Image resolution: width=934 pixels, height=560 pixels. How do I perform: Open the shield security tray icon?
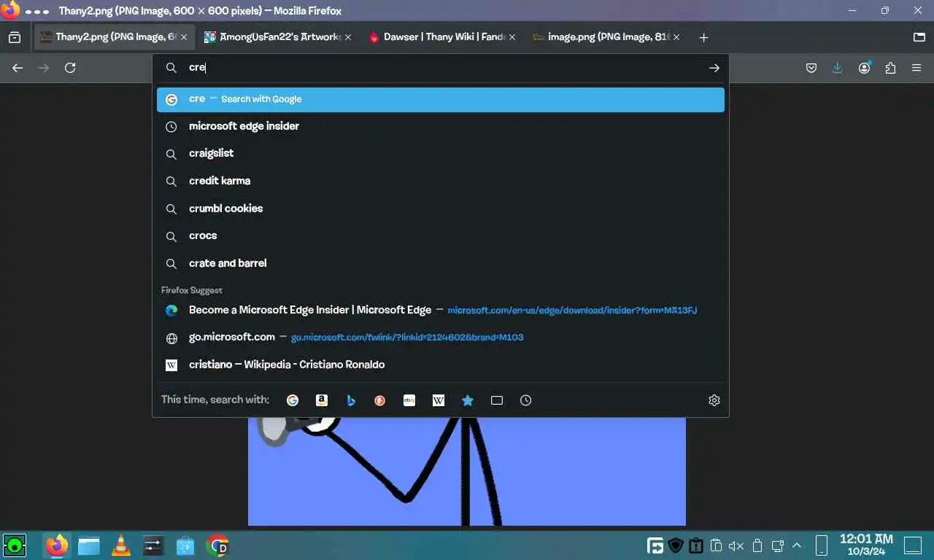676,545
